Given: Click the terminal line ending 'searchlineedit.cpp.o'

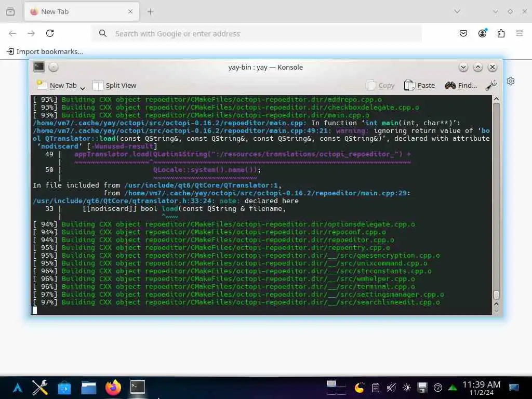Looking at the screenshot, I should [236, 302].
